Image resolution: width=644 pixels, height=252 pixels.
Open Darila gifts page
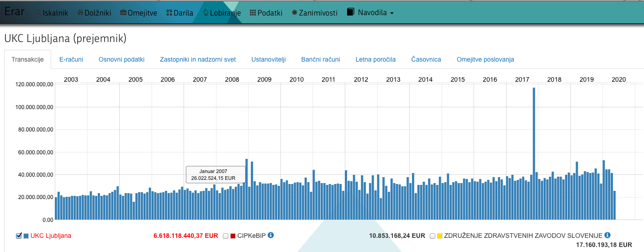pyautogui.click(x=179, y=13)
